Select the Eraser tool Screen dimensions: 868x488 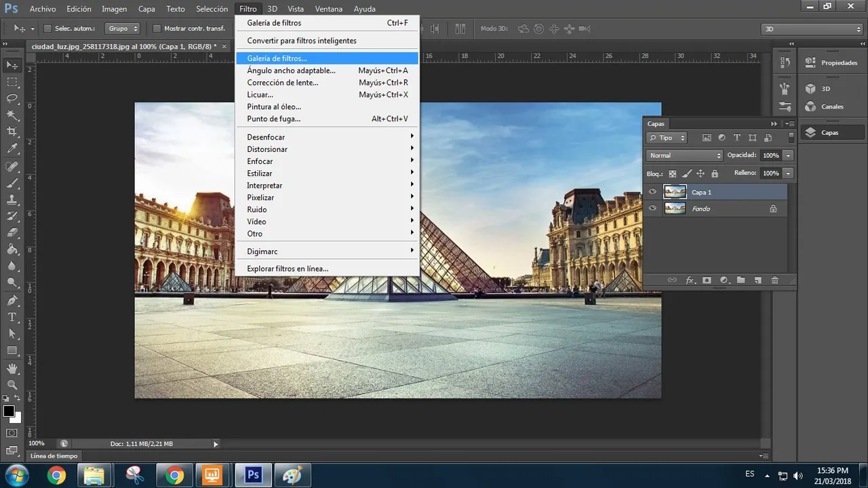pyautogui.click(x=12, y=233)
